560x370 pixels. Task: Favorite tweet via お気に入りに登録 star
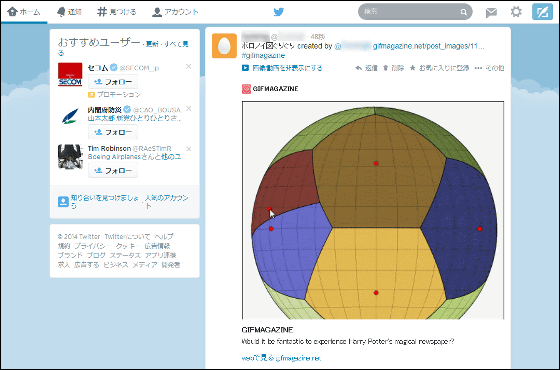pos(439,68)
